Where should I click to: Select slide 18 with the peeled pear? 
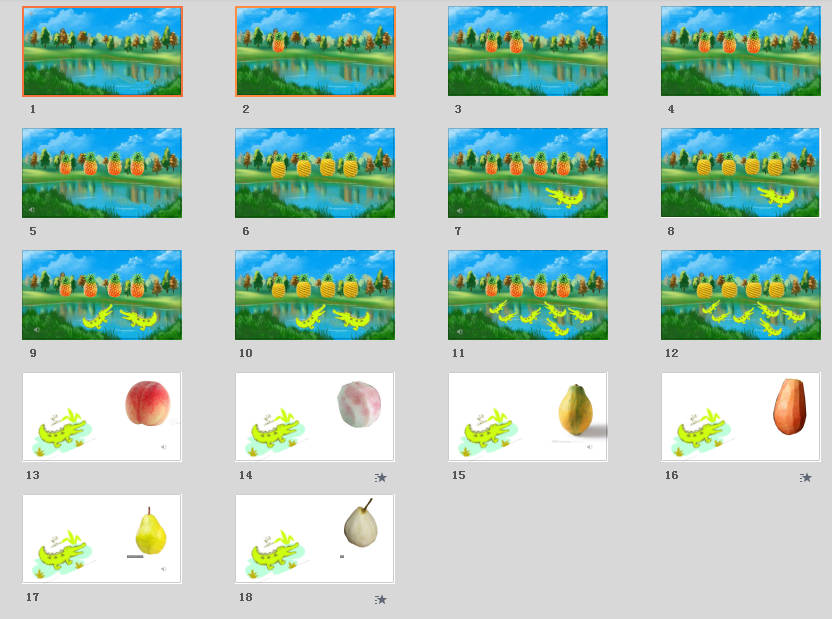click(x=315, y=539)
